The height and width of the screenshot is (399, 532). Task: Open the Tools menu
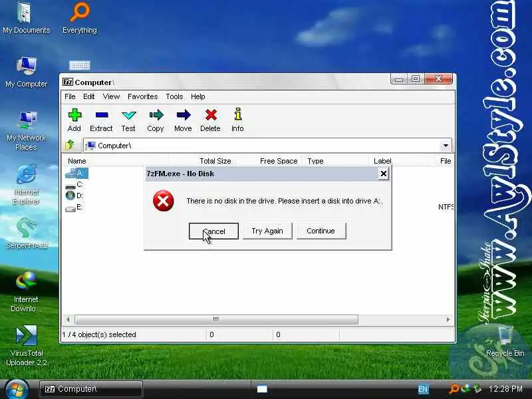pyautogui.click(x=174, y=96)
